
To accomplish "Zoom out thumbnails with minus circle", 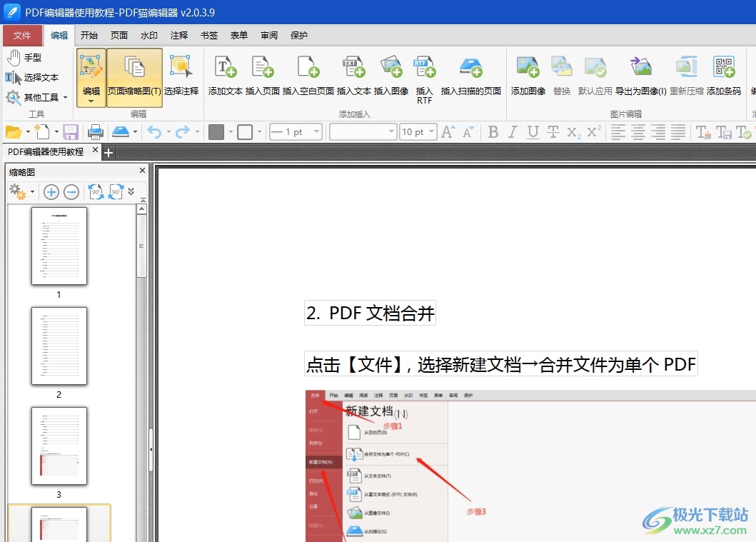I will [x=71, y=192].
